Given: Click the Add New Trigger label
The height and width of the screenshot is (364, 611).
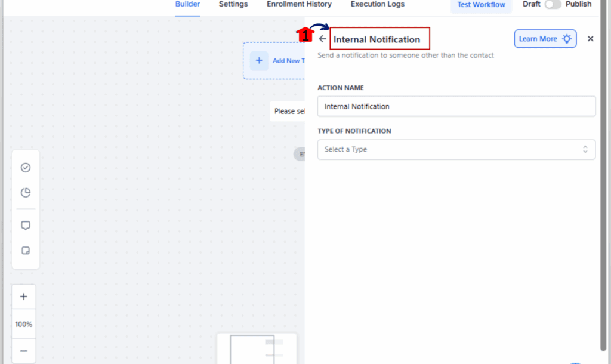Looking at the screenshot, I should (288, 61).
